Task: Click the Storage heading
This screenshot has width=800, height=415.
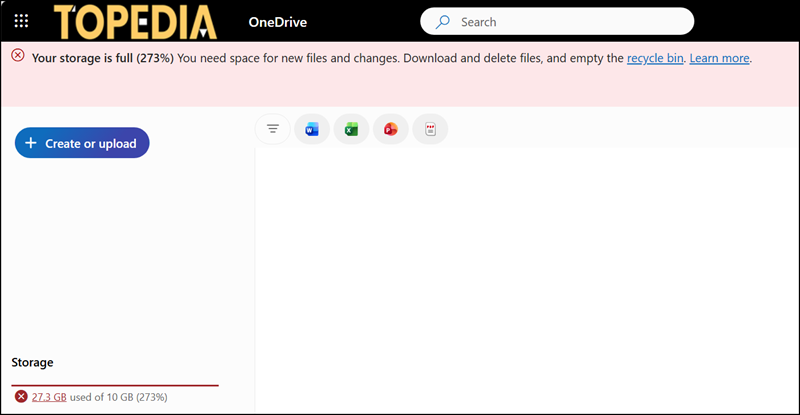Action: (x=32, y=362)
